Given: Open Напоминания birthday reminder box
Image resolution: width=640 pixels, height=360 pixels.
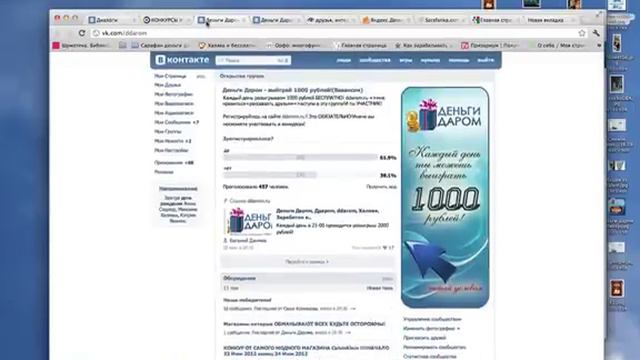Looking at the screenshot, I should pos(178,206).
